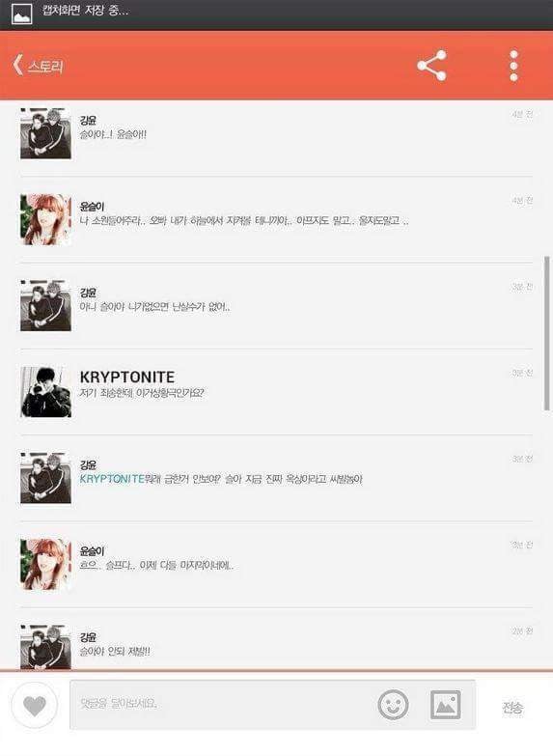Tap the KRYPTONITE username

126,378
